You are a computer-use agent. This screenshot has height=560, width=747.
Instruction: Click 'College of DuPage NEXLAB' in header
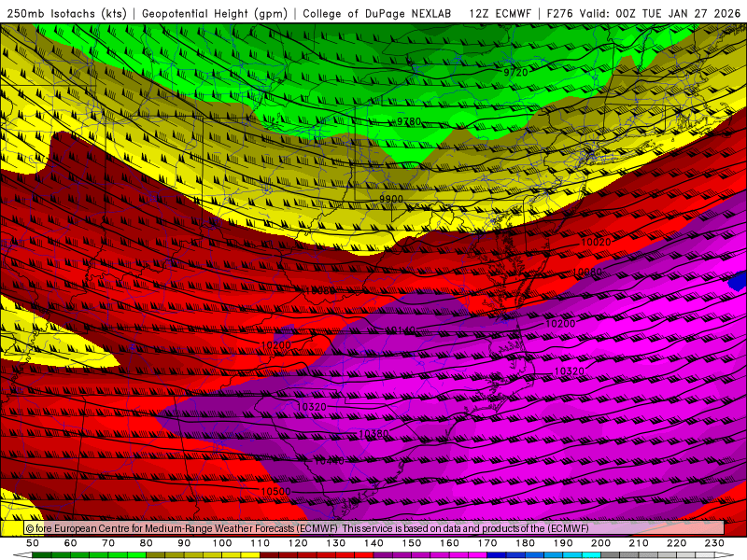(x=376, y=13)
